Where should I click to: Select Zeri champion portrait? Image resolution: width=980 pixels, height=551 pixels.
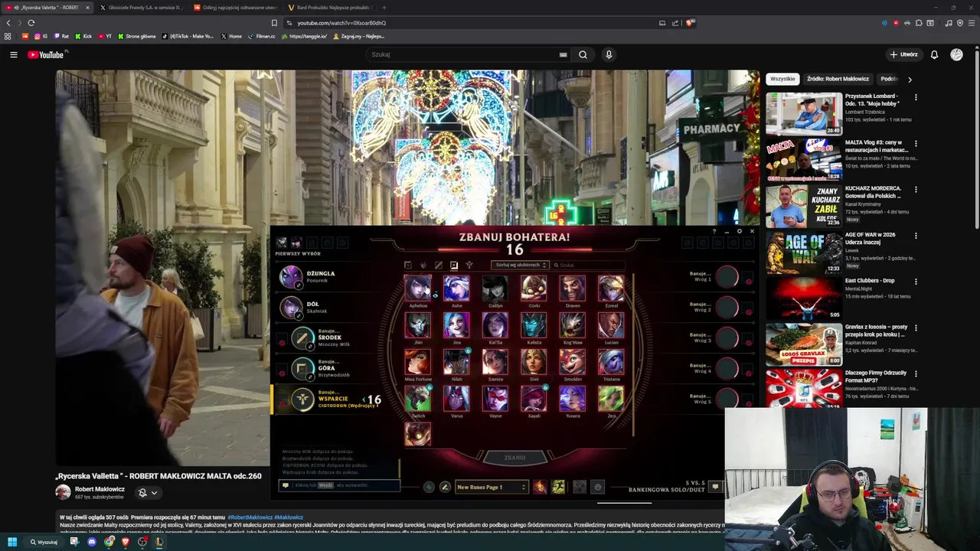[611, 399]
